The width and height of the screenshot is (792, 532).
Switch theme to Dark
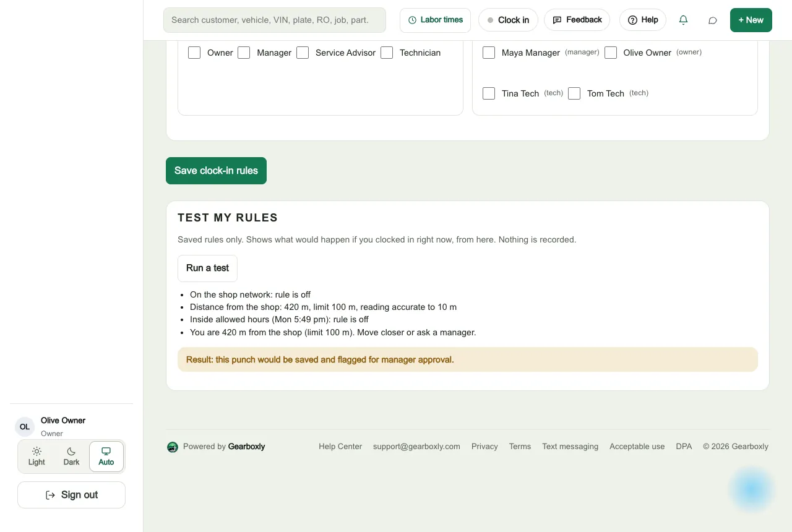point(71,457)
